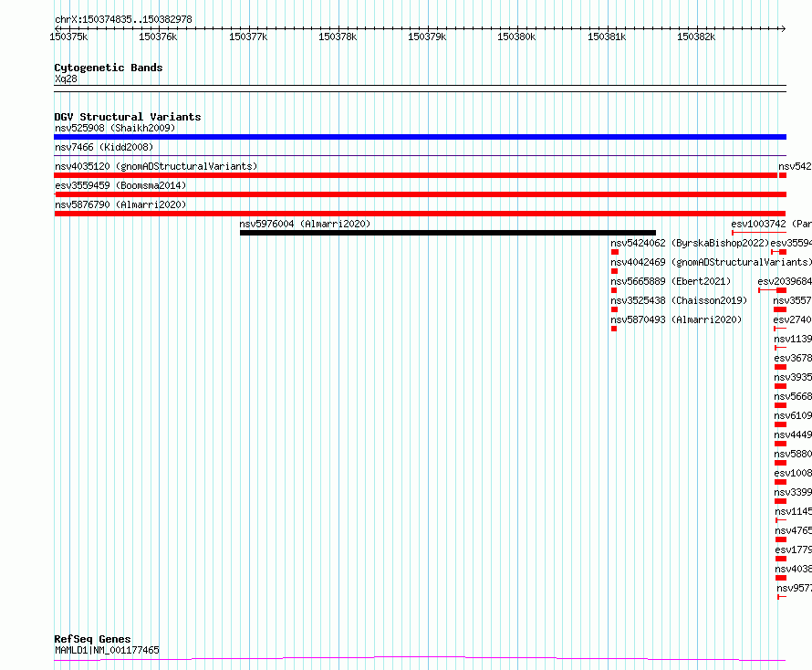The image size is (812, 670).
Task: Click the nsv5976004 (Almarri2020) label
Action: (305, 224)
